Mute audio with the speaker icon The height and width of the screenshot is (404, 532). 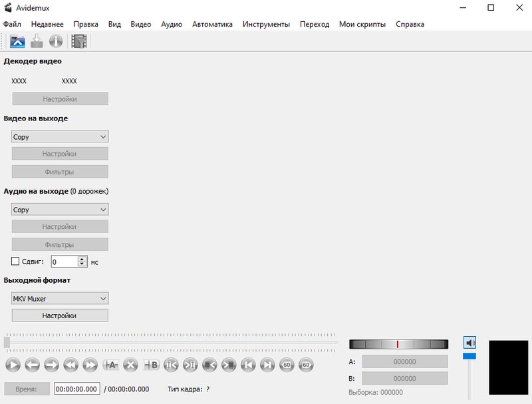[x=469, y=343]
